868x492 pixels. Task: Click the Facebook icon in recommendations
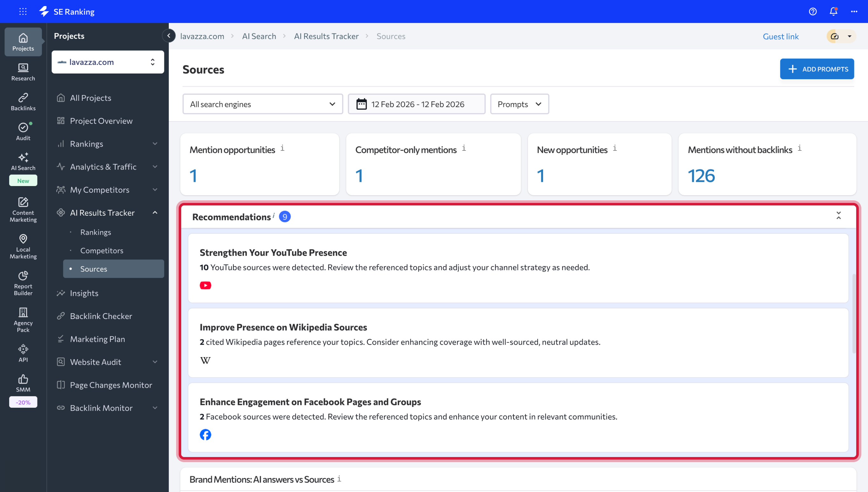205,434
